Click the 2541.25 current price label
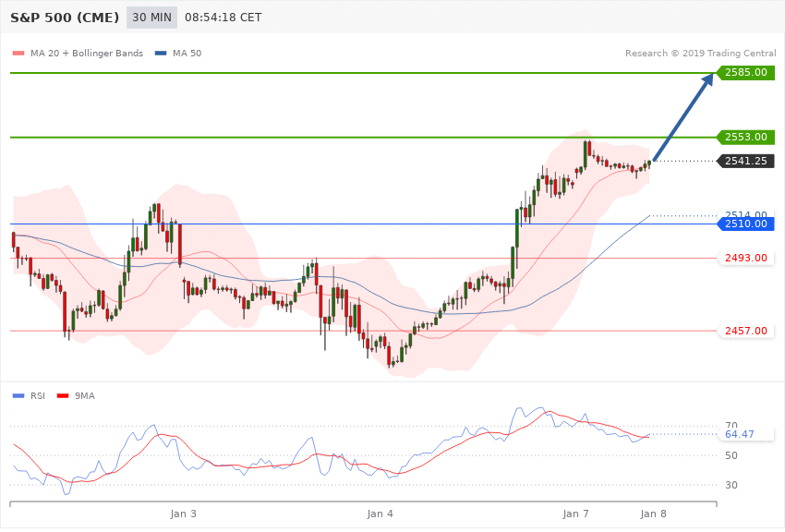Viewport: 785px width, 532px height. click(x=746, y=161)
